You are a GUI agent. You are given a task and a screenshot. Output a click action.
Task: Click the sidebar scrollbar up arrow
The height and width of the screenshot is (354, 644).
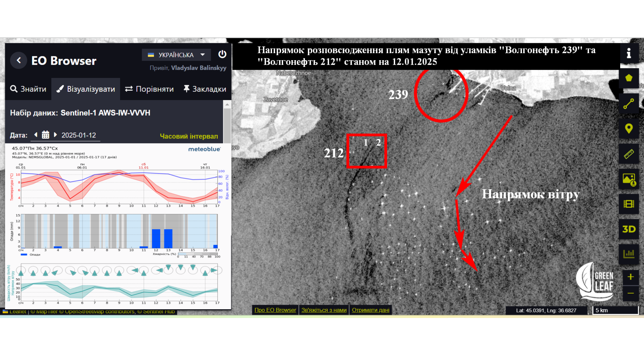(227, 105)
